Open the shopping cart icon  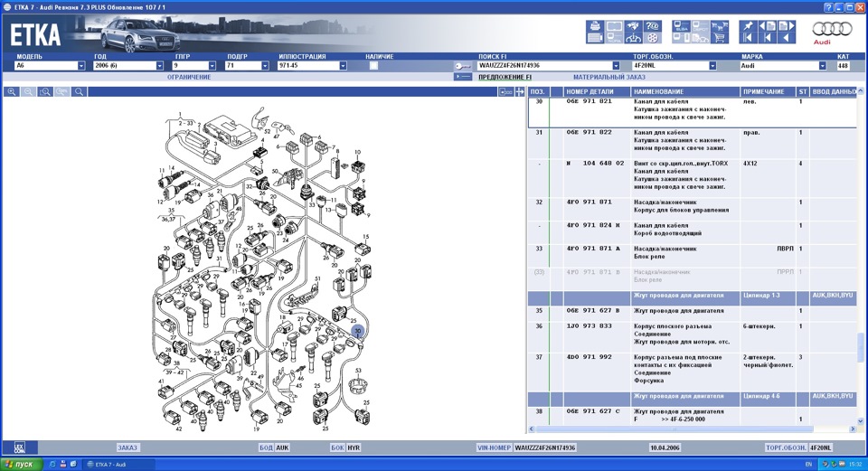pyautogui.click(x=721, y=38)
